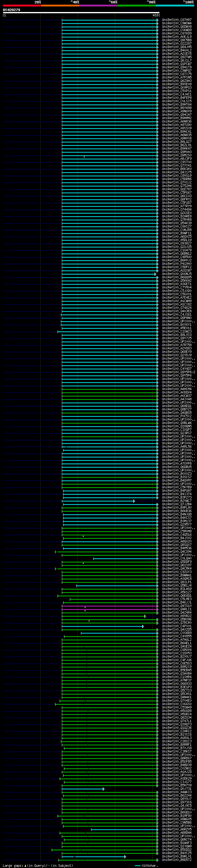Screen dimensions: 197x868
Task: Click the short cyan bar for UniRef100_Q0J731
Action: point(83,789)
